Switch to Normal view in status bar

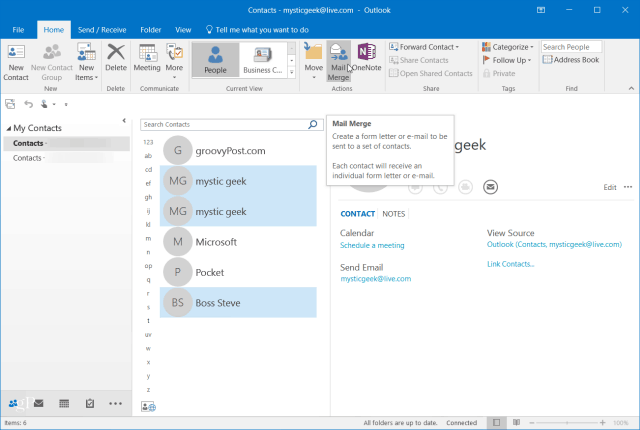pyautogui.click(x=496, y=423)
